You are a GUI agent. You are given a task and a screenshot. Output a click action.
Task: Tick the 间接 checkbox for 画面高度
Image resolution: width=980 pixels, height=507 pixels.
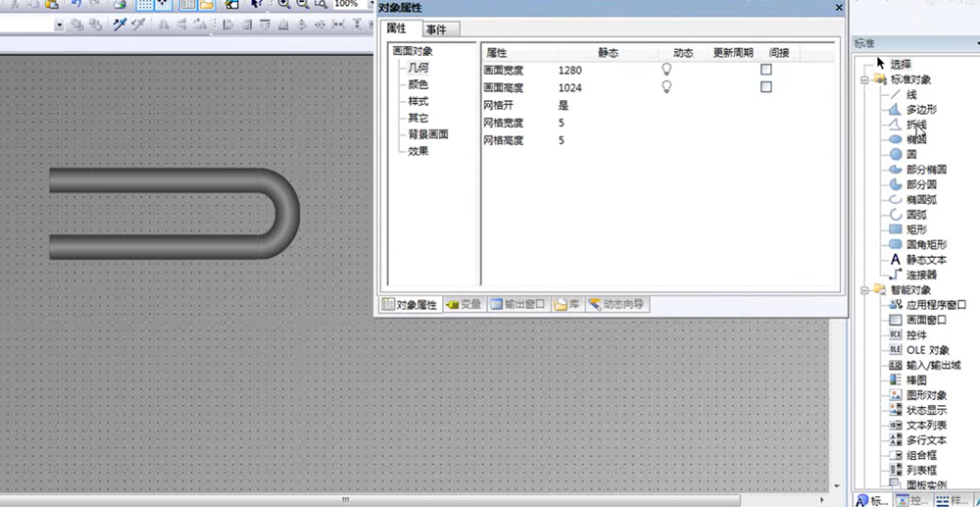coord(766,86)
